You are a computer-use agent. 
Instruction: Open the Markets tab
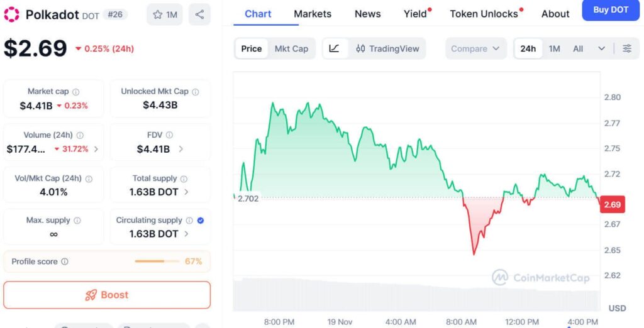click(313, 14)
